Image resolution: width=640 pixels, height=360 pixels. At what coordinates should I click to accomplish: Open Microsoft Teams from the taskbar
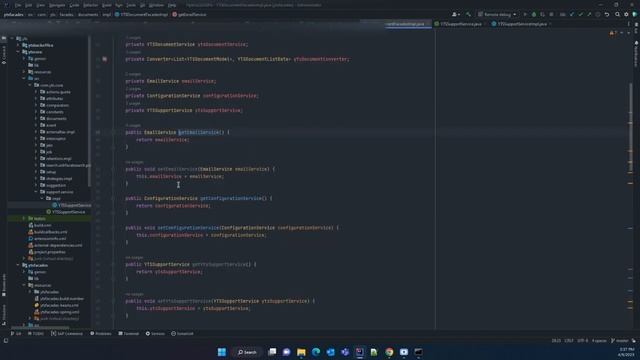[x=345, y=352]
